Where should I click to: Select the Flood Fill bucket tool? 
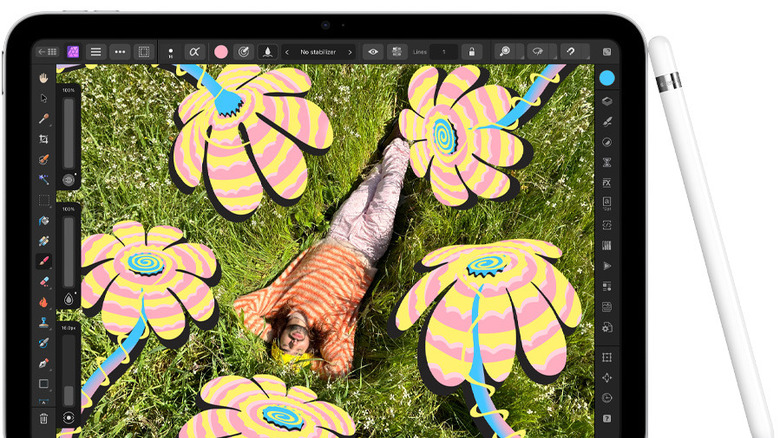[x=44, y=221]
